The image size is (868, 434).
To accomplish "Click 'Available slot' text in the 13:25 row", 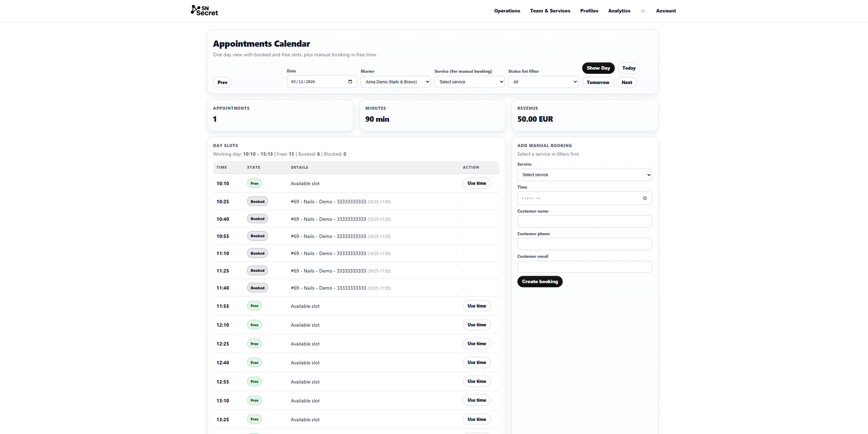I will (x=305, y=419).
